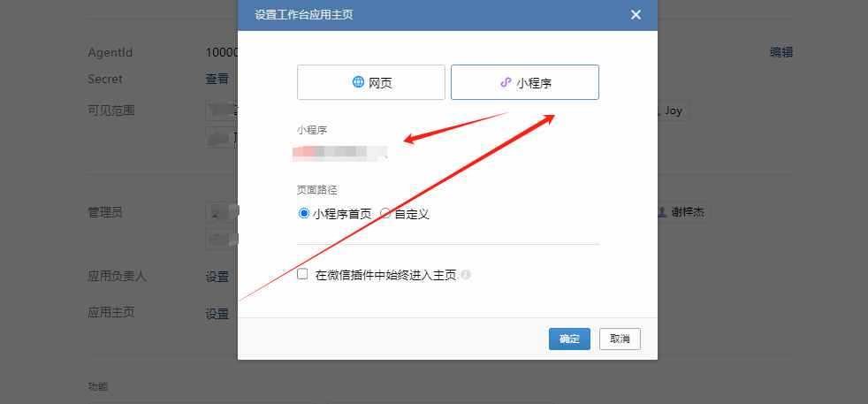Switch to the 网页 tab
Screen dimensions: 868x404
pyautogui.click(x=371, y=82)
